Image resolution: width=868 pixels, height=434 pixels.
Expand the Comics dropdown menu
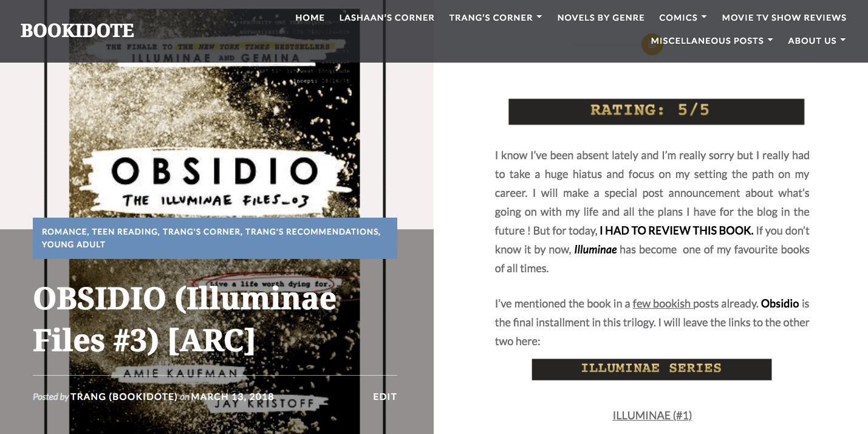pos(683,18)
